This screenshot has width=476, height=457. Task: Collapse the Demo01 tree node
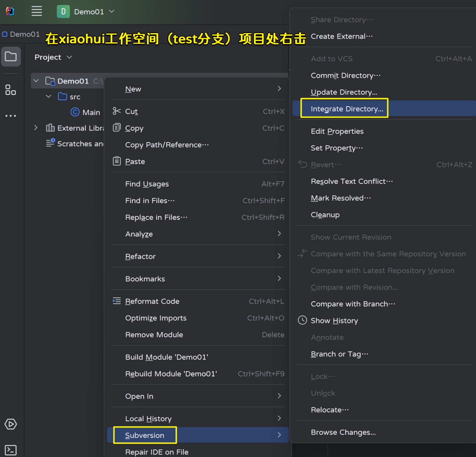36,81
